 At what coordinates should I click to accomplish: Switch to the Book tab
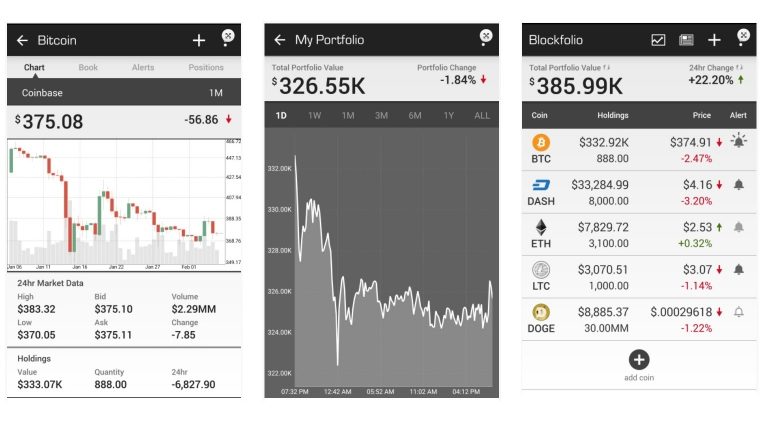[88, 68]
